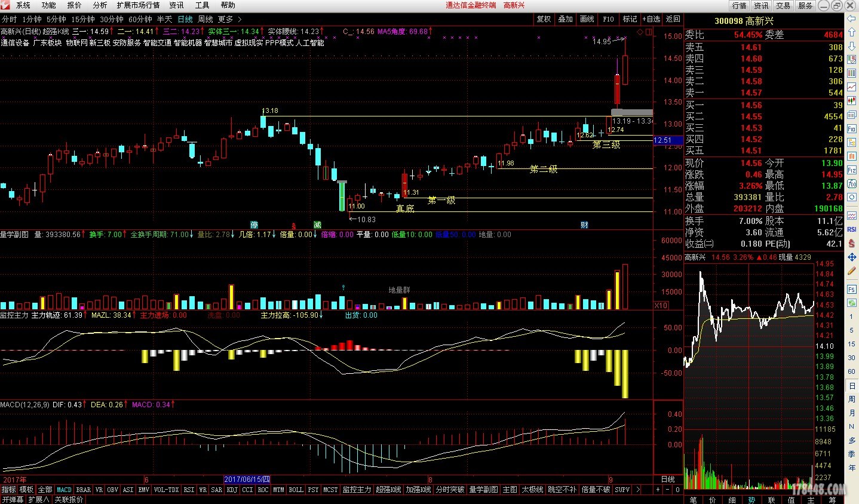Click the blue four-arrow move icon in sidebar
Image resolution: width=859 pixels, height=504 pixels.
[x=852, y=257]
